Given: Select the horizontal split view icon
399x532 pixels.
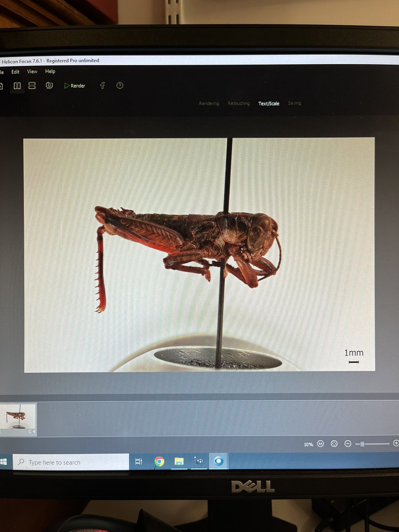Looking at the screenshot, I should [x=32, y=86].
